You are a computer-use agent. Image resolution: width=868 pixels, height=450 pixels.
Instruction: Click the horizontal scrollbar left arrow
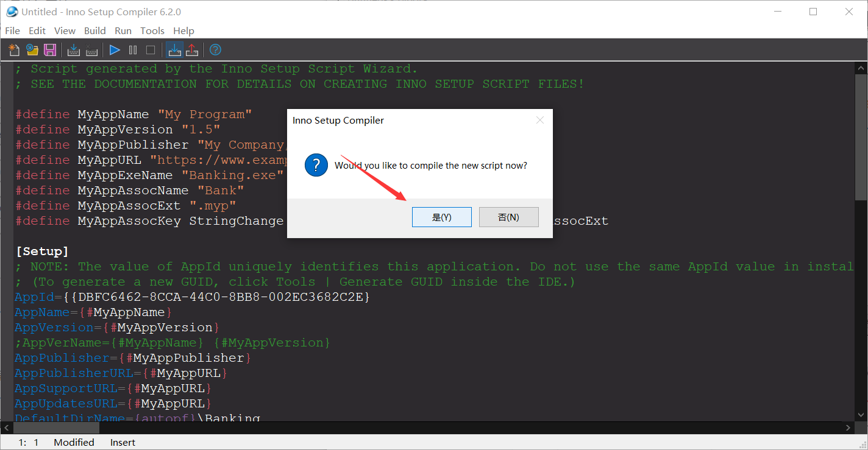(5, 427)
